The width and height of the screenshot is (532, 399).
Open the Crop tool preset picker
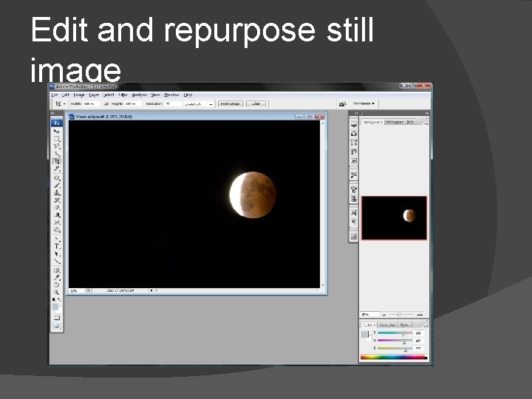[64, 104]
